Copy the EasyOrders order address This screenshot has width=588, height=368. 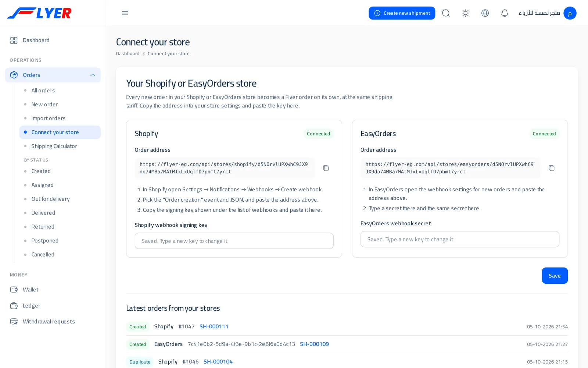[552, 168]
